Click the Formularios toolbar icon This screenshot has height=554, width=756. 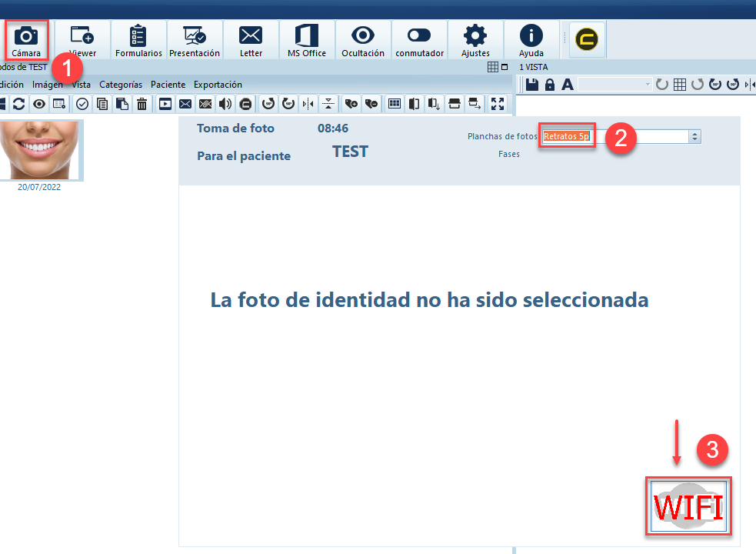138,41
